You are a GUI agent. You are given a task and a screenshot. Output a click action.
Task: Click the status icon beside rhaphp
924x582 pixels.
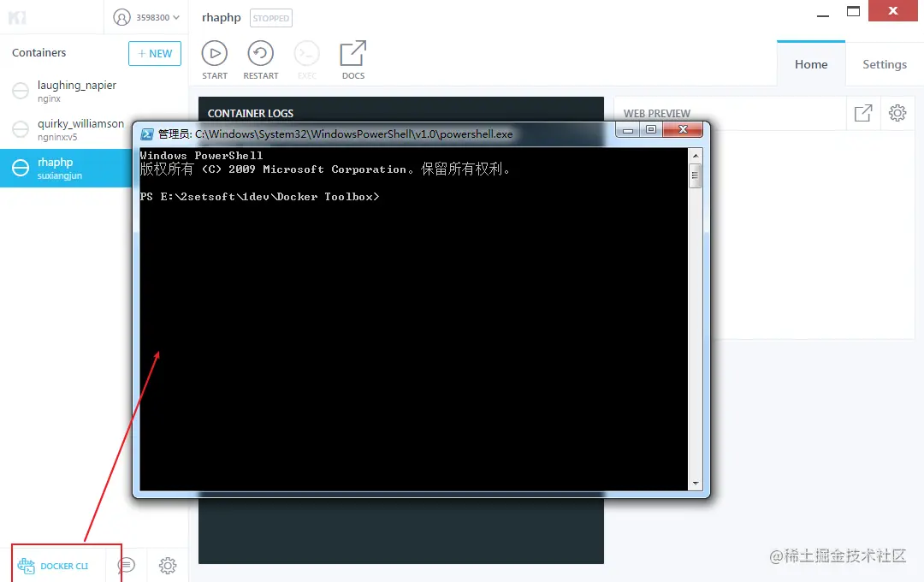[x=21, y=168]
